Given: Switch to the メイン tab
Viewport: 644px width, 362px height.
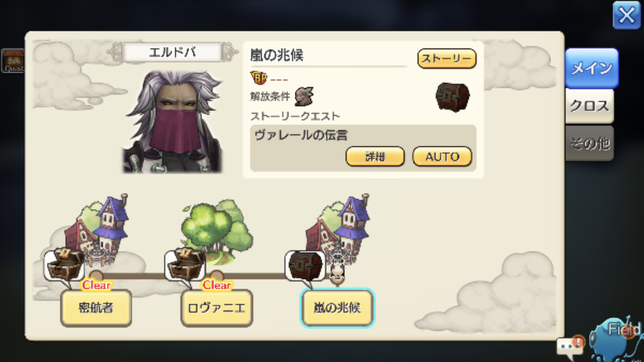Looking at the screenshot, I should pyautogui.click(x=591, y=68).
